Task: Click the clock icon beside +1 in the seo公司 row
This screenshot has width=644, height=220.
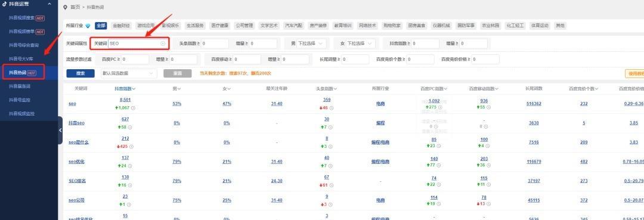Action: pos(129,204)
